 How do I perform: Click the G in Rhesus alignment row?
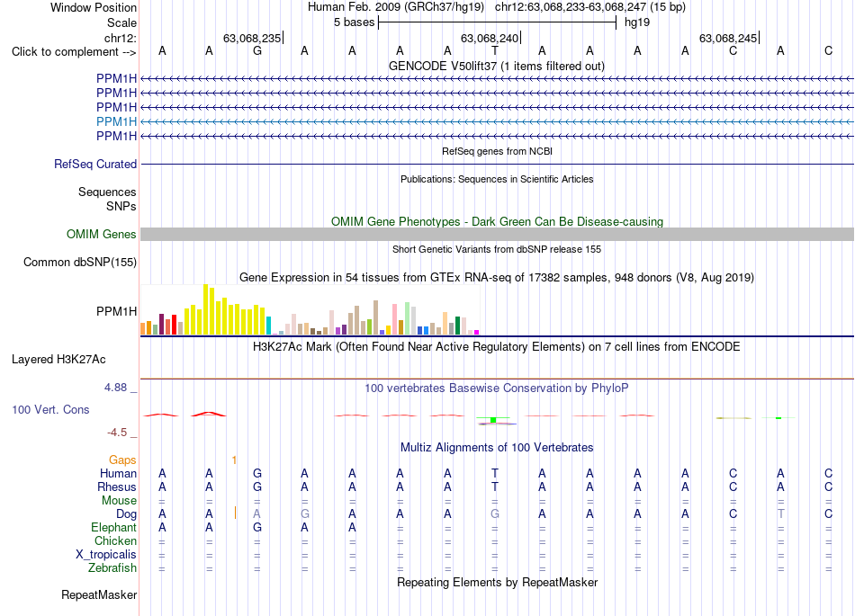click(x=257, y=487)
